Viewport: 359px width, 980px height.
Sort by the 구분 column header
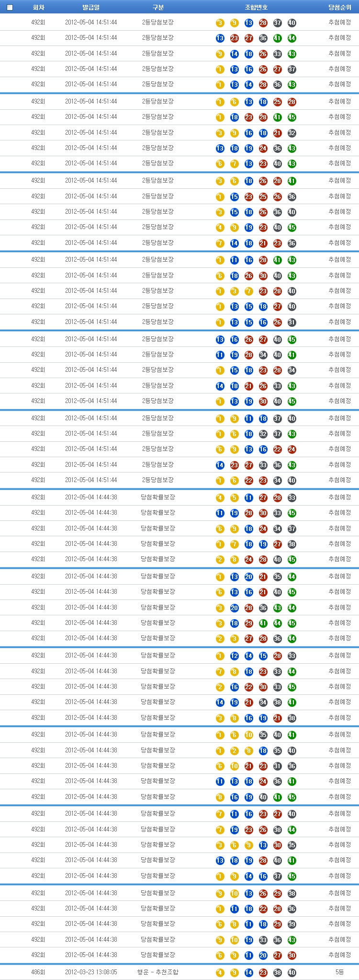[x=158, y=7]
